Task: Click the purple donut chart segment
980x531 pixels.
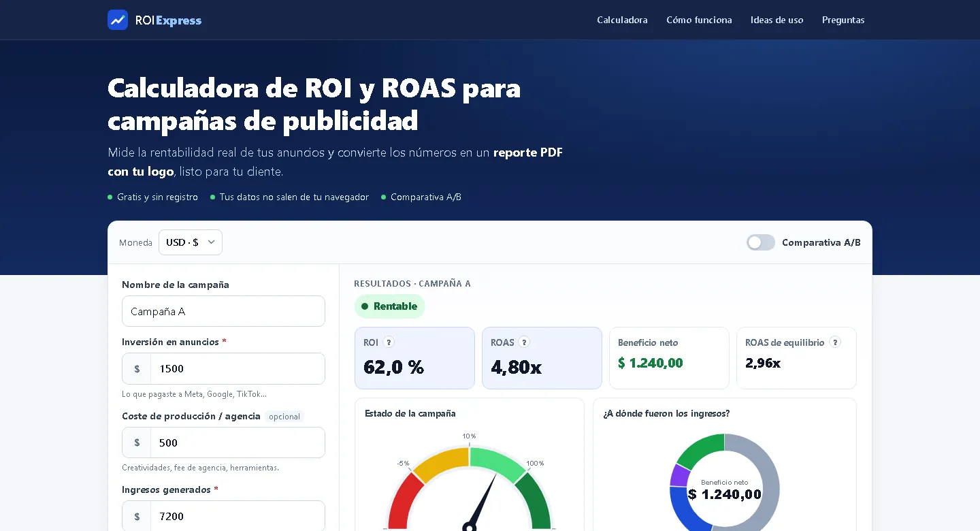Action: [x=680, y=475]
